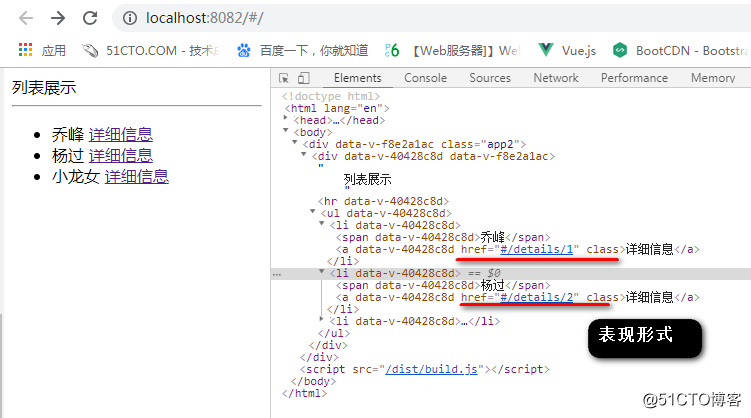Select the 列表展示 text node in DOM
This screenshot has width=751, height=418.
(x=367, y=180)
